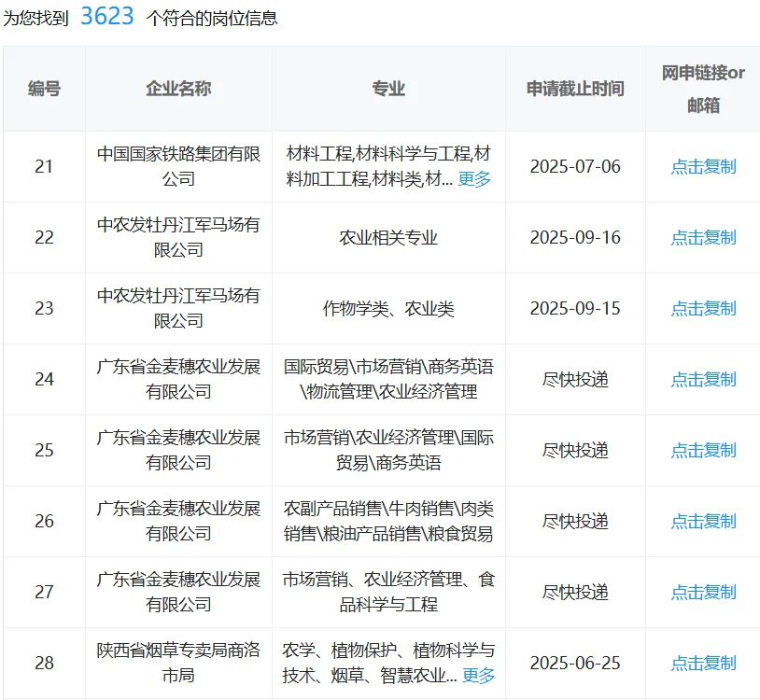This screenshot has width=760, height=700.
Task: Select 广东省金麦穗农业发展有限公司 in row 24
Action: coord(178,379)
